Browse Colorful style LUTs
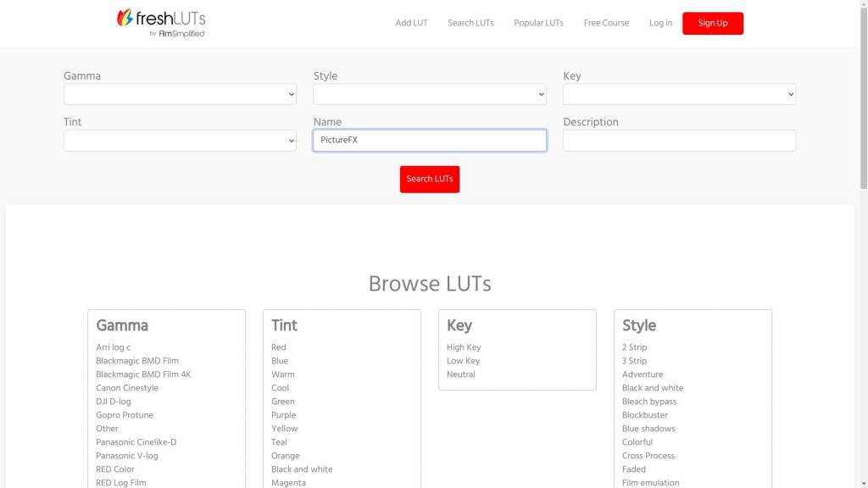Screen dimensions: 868x488 [637, 442]
